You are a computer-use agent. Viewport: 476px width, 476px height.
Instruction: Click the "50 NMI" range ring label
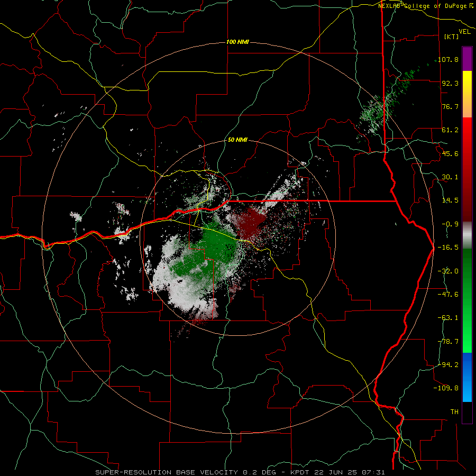point(237,140)
